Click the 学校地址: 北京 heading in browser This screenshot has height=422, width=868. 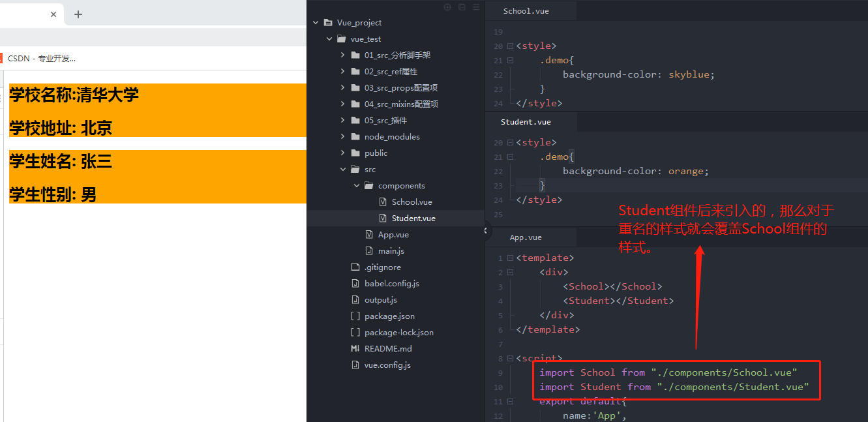[x=61, y=128]
